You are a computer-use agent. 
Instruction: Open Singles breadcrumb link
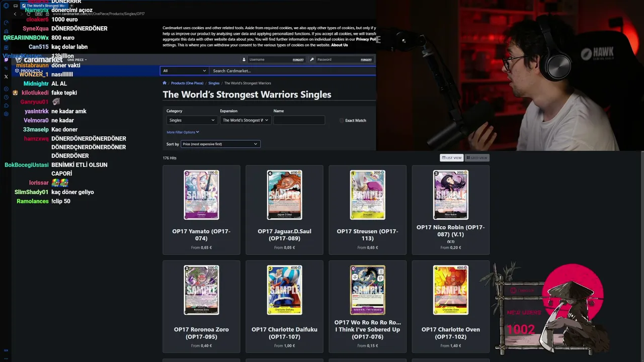click(214, 83)
